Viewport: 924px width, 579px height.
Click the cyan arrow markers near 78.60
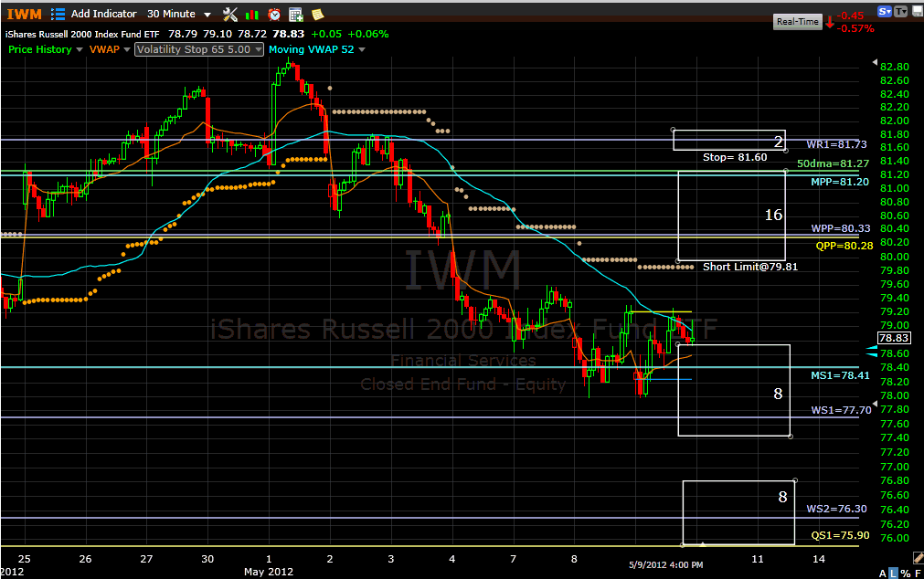click(871, 353)
